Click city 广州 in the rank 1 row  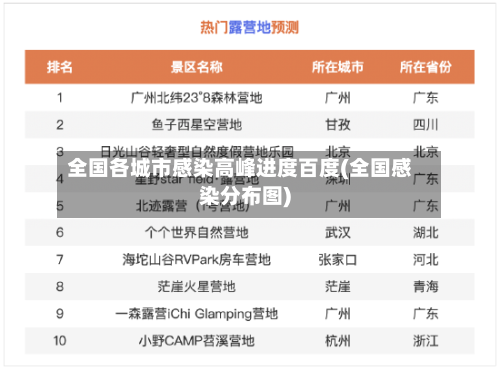(x=338, y=98)
